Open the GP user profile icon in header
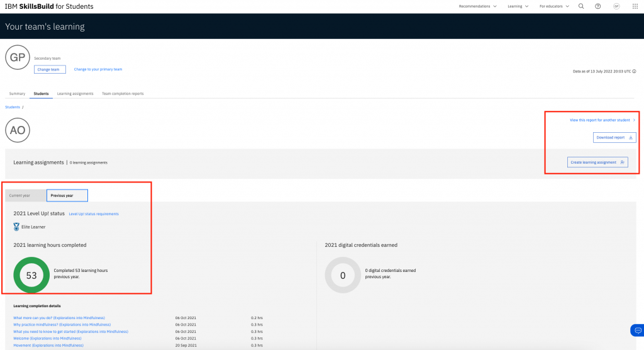 pyautogui.click(x=616, y=6)
